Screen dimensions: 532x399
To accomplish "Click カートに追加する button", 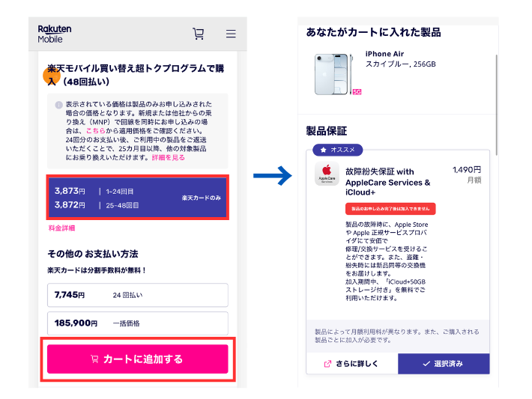I will (x=138, y=359).
